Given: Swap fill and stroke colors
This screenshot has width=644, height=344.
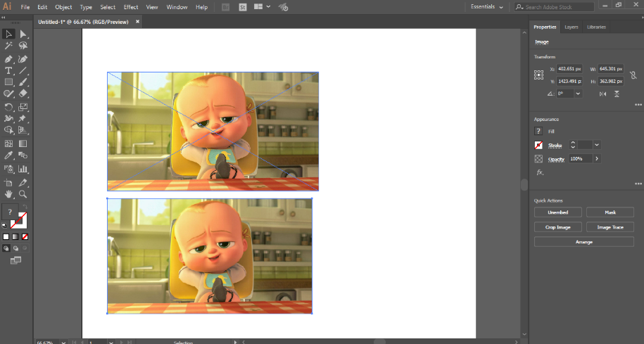Looking at the screenshot, I should tap(25, 207).
